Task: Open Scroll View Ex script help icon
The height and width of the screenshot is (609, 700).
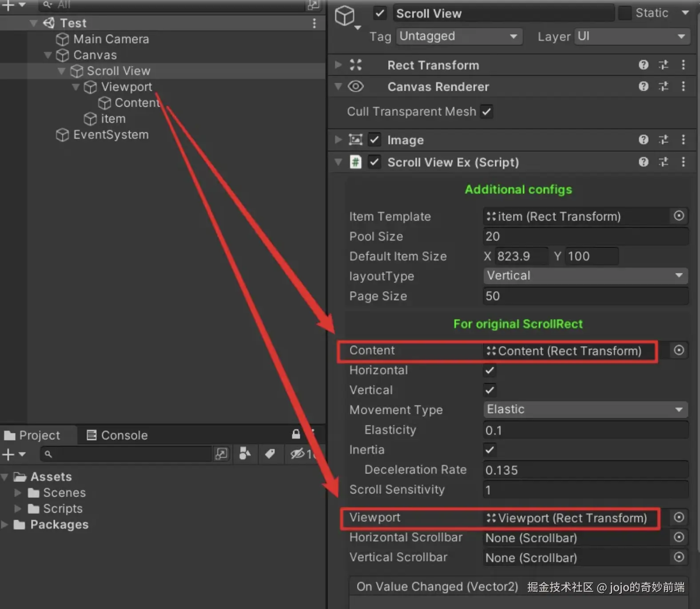Action: pyautogui.click(x=643, y=162)
